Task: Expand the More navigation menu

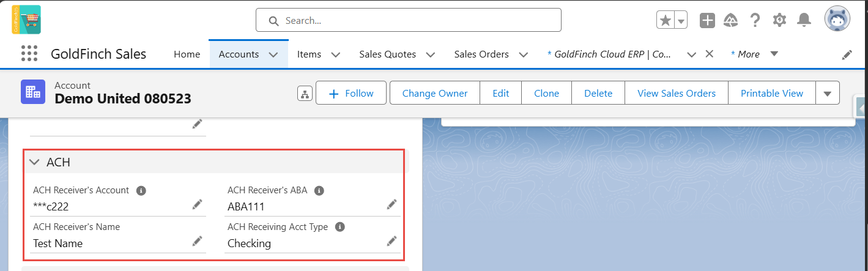Action: coord(774,54)
